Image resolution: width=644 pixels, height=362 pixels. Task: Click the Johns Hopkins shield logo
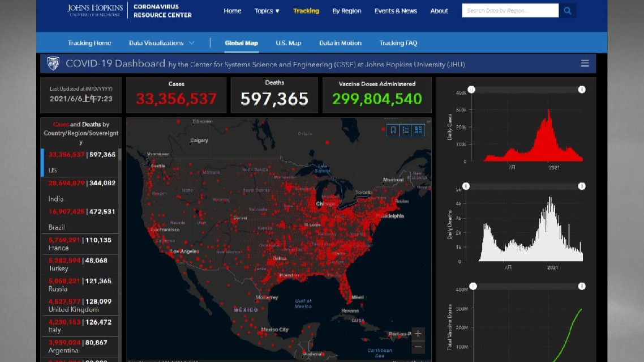point(53,63)
